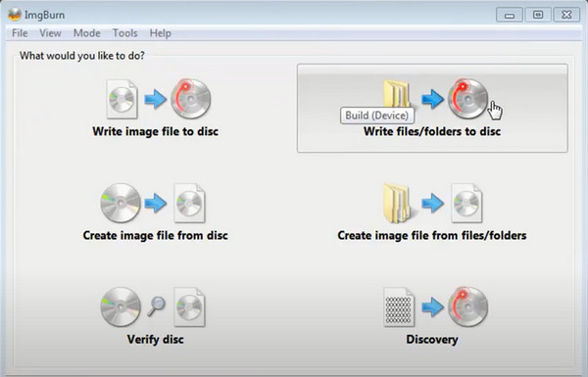Open the File menu
The width and height of the screenshot is (588, 377).
pyautogui.click(x=20, y=33)
